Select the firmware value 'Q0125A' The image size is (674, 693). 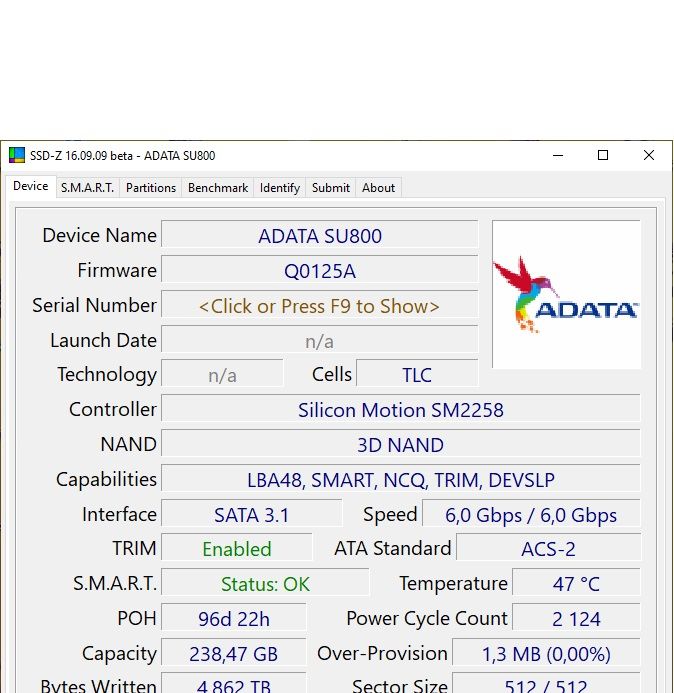tap(320, 270)
